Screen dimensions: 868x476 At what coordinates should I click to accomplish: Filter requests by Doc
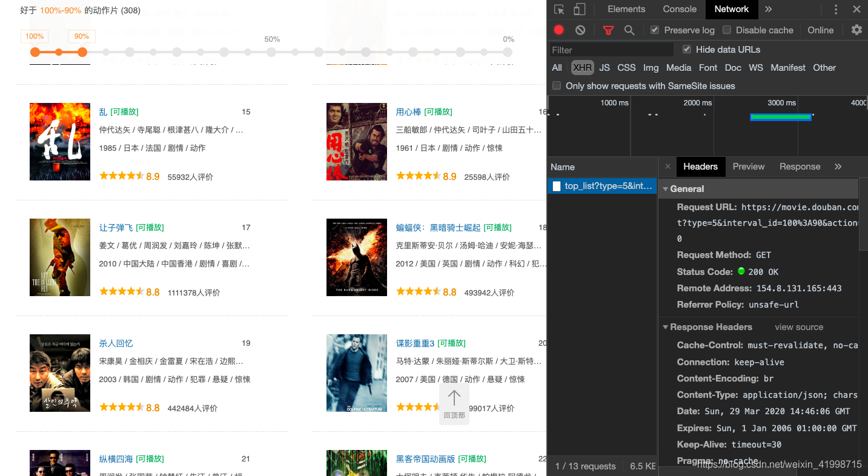(733, 68)
